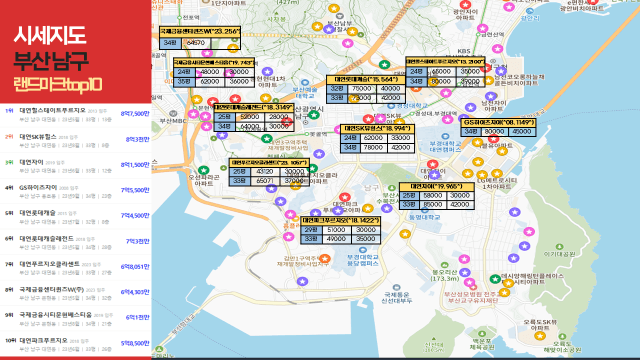Click green star above 대연힐스테이트푸르지오 price box

384,64
